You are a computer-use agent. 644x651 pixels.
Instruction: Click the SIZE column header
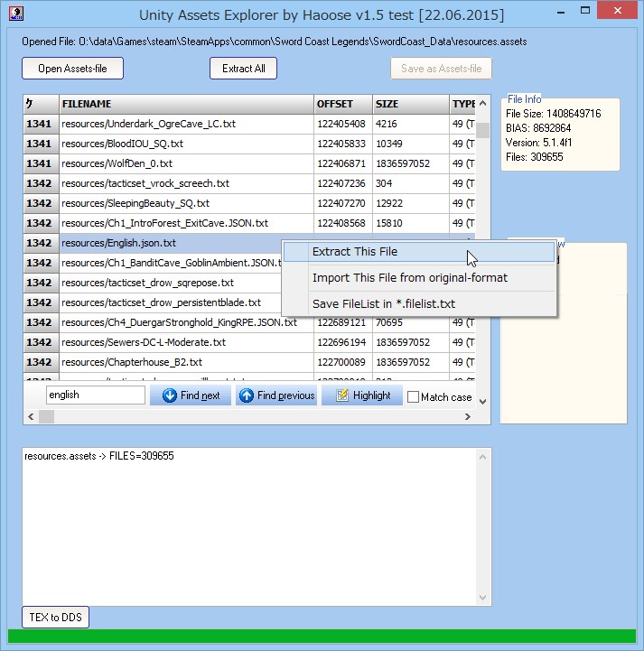[411, 104]
